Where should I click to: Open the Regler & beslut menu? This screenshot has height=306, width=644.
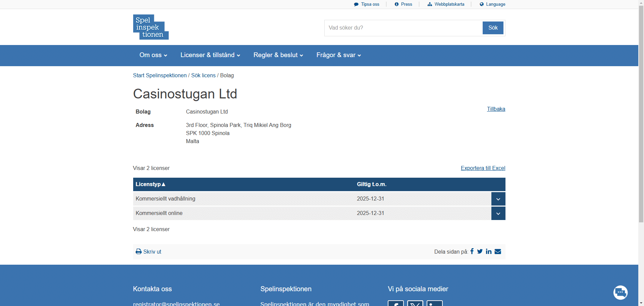278,55
